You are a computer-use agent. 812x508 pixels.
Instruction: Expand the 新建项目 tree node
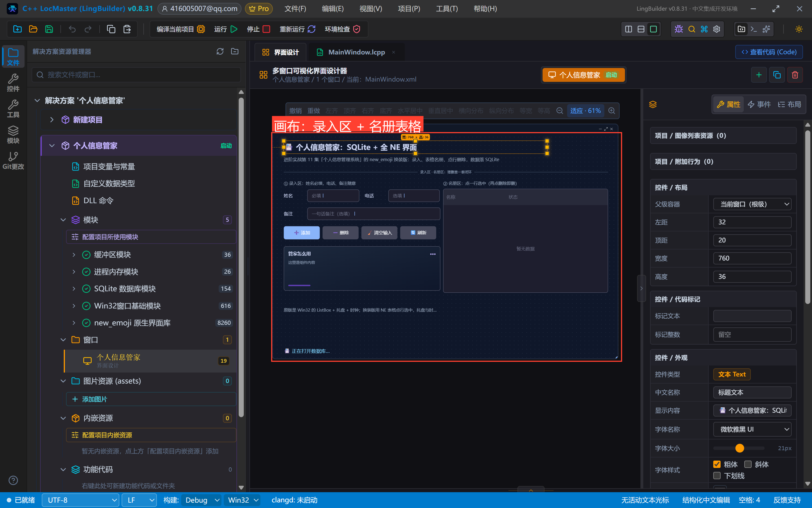52,120
